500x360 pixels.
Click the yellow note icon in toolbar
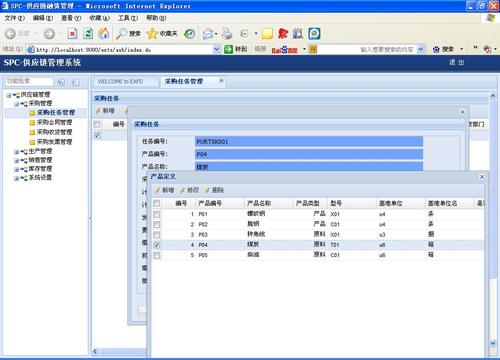click(267, 33)
